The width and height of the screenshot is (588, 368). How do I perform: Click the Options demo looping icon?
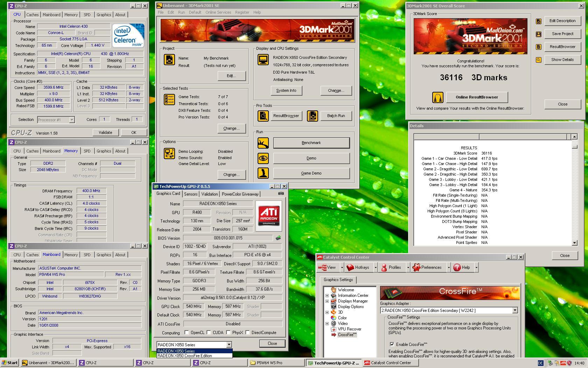[x=169, y=154]
